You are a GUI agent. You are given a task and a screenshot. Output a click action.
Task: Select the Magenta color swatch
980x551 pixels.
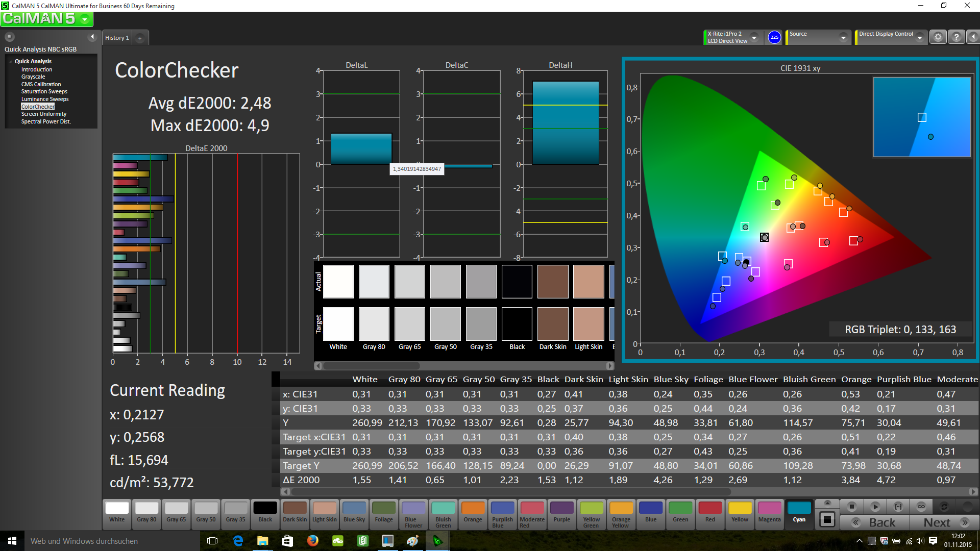[x=769, y=512]
